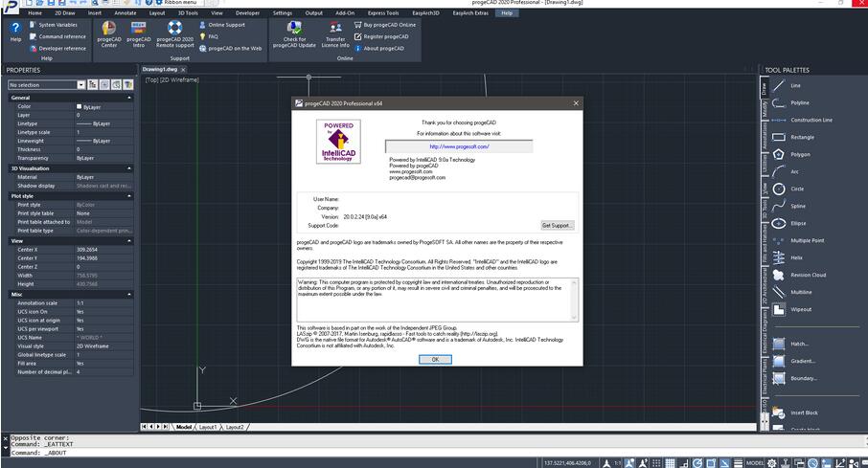This screenshot has height=468, width=868.
Task: Open the No selection dropdown
Action: click(80, 84)
